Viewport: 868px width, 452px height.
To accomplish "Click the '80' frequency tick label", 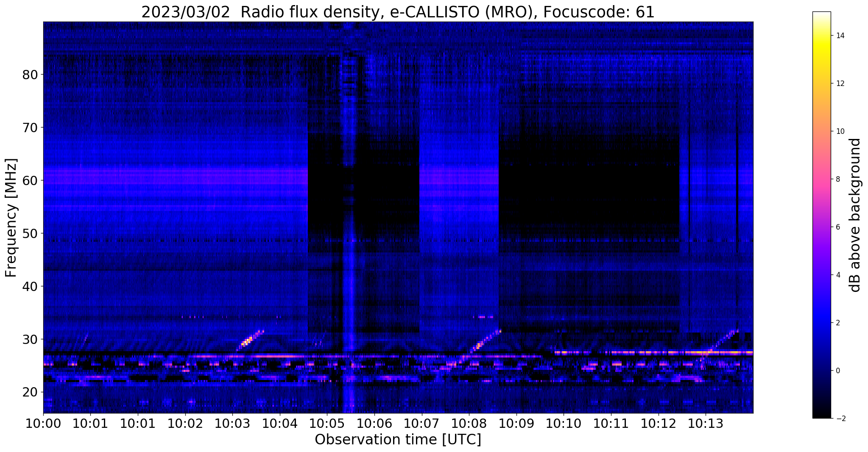I will tap(30, 75).
